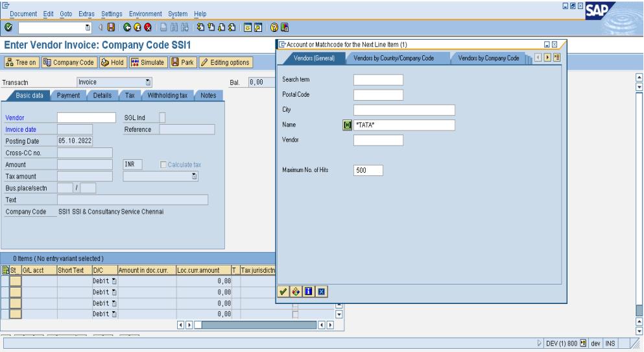Click the Park button

182,62
